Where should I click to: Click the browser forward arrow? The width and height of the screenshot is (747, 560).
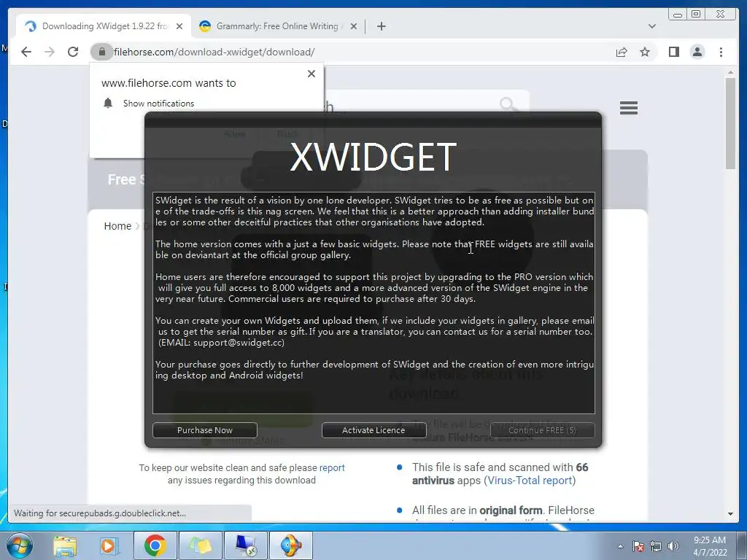50,52
